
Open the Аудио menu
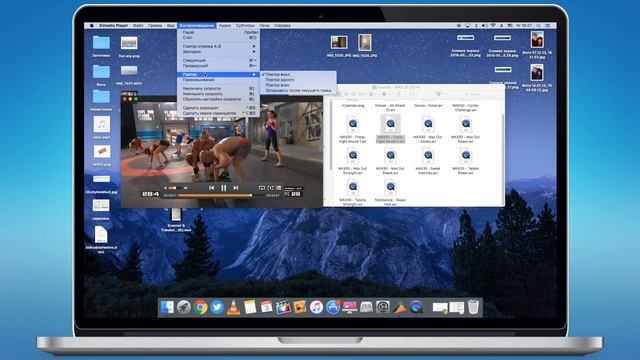click(x=225, y=25)
